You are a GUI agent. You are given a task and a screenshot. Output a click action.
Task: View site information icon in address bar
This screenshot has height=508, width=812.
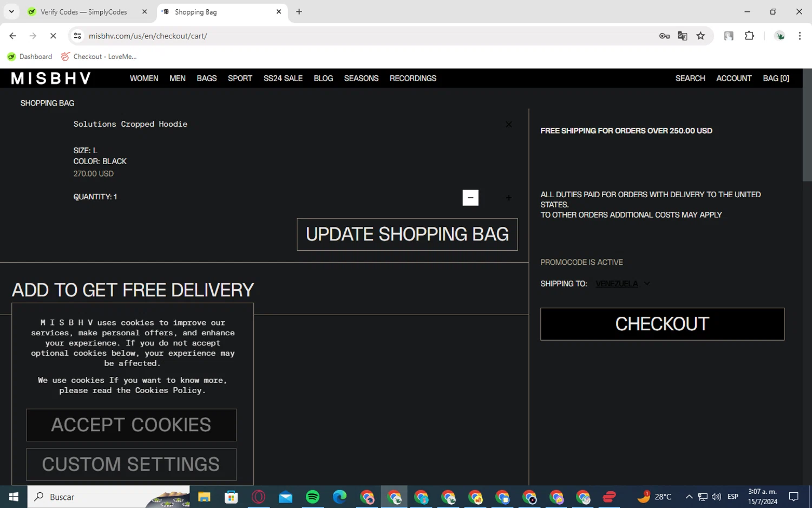pyautogui.click(x=77, y=36)
